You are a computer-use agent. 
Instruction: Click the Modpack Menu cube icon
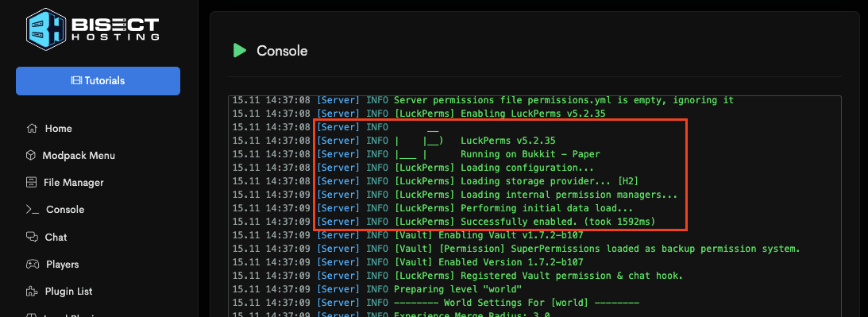pos(32,156)
